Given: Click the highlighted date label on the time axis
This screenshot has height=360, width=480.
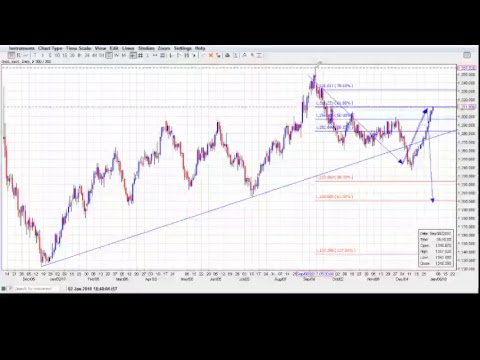Looking at the screenshot, I should pos(315,274).
